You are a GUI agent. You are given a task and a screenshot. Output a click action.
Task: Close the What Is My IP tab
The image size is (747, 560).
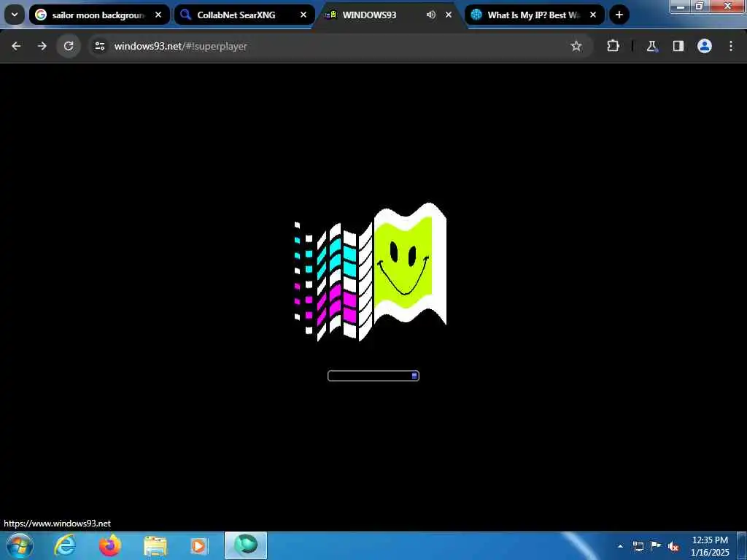pyautogui.click(x=593, y=15)
